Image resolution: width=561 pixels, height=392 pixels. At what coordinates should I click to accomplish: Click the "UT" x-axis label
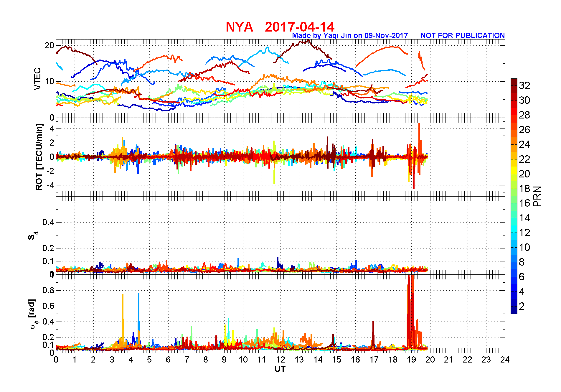coord(280,369)
